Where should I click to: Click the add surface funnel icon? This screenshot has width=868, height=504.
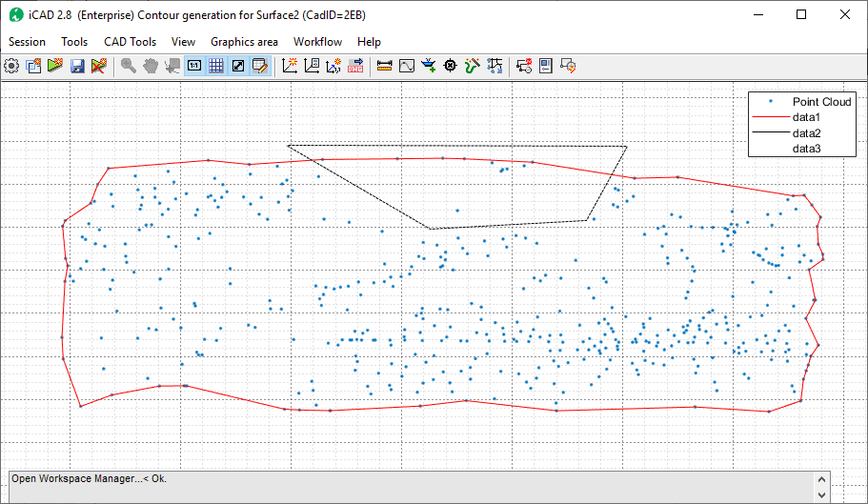(428, 66)
